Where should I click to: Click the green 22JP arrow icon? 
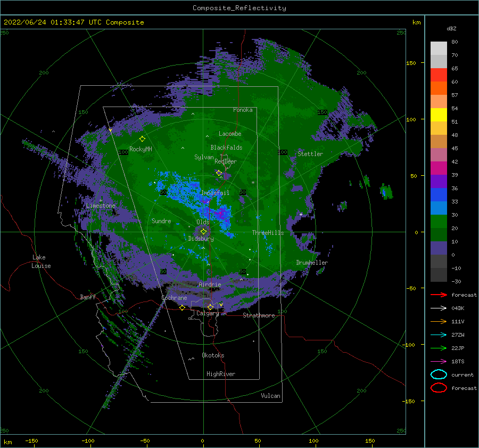439,348
